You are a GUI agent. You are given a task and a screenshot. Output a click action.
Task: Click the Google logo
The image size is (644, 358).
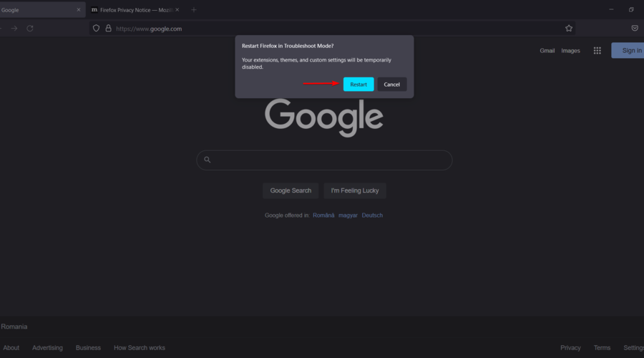click(324, 118)
